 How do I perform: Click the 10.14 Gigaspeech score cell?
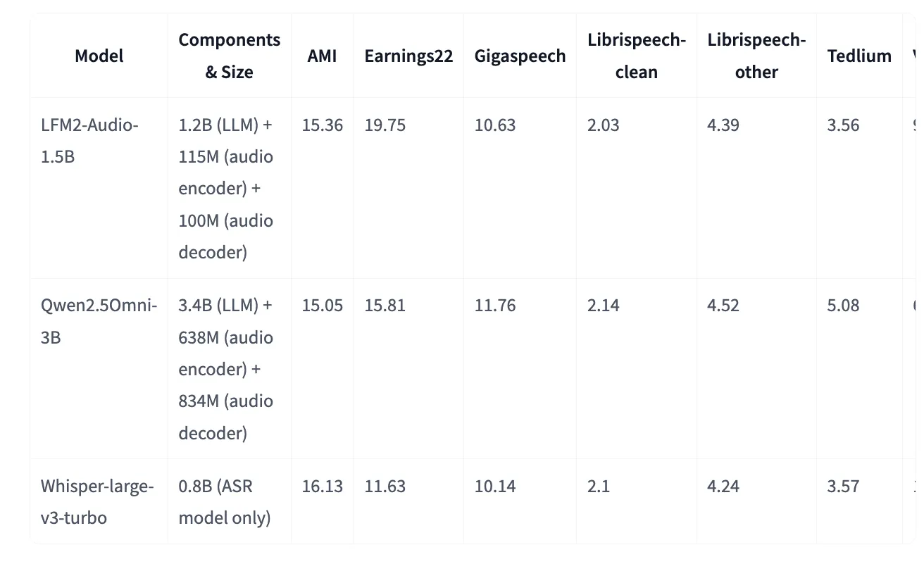[495, 486]
